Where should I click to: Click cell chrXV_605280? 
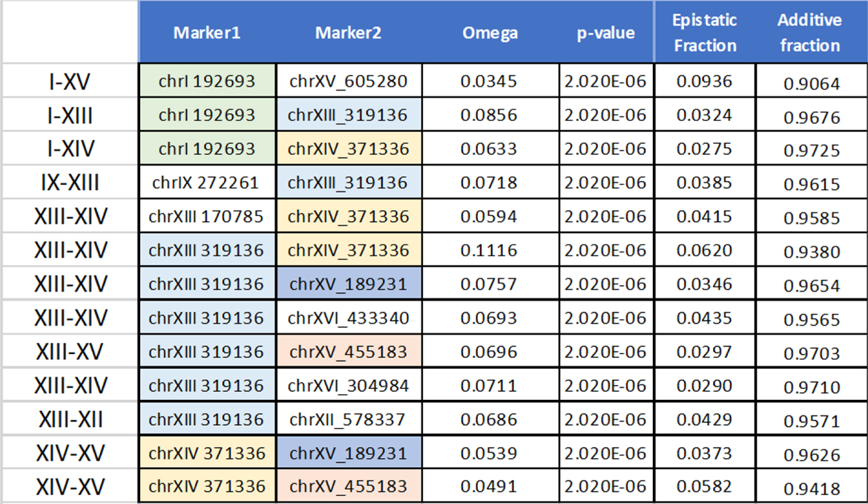[348, 81]
